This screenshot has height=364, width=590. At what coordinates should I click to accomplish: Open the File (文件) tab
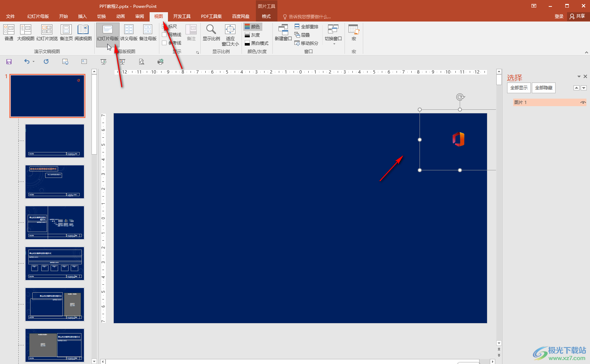pyautogui.click(x=10, y=16)
